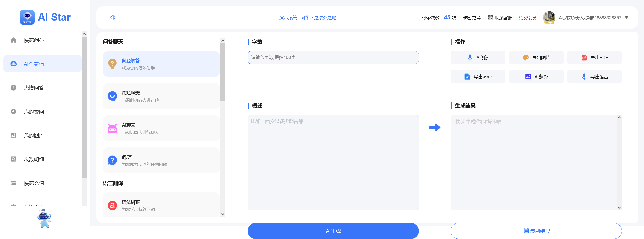Select the 导出语音 export audio icon
644x239 pixels.
pyautogui.click(x=584, y=77)
